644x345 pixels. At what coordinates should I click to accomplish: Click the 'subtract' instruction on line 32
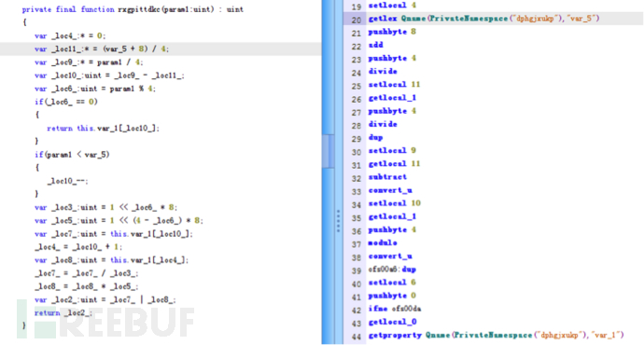(x=387, y=177)
